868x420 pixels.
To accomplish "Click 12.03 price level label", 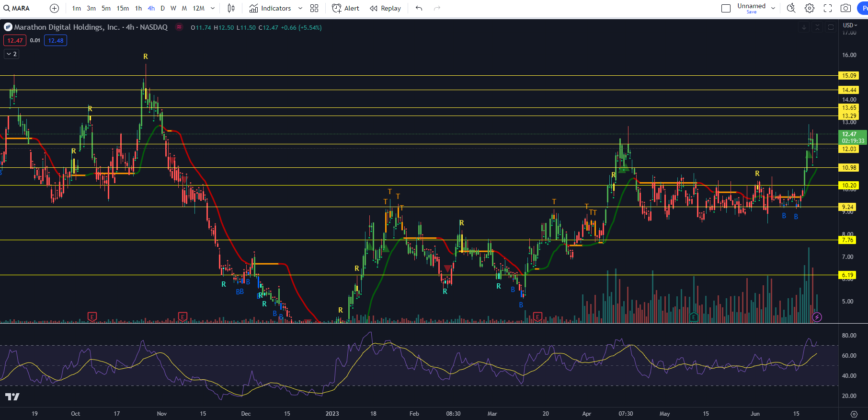I will pos(849,149).
